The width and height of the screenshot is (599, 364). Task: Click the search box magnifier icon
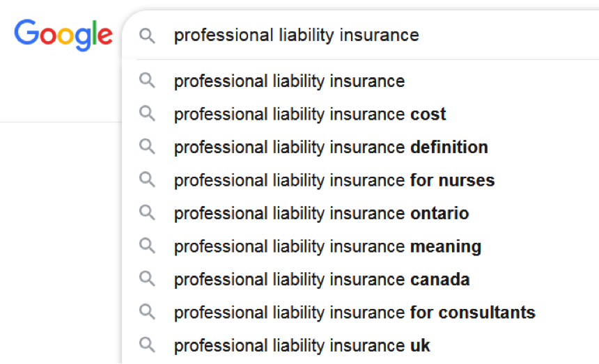(147, 35)
